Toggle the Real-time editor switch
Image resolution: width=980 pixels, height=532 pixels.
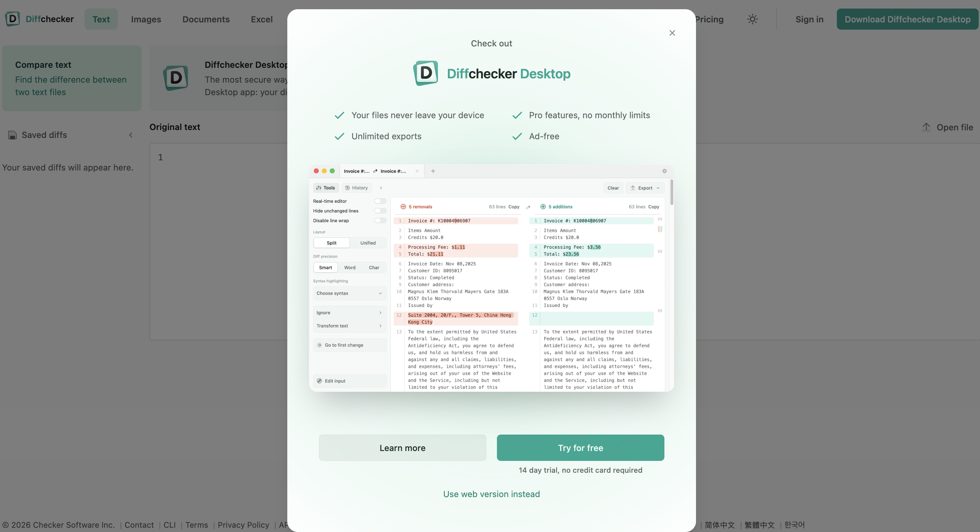pyautogui.click(x=380, y=201)
